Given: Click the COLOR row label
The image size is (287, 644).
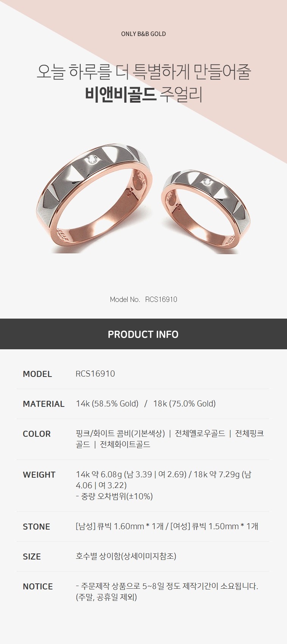Looking at the screenshot, I should pyautogui.click(x=37, y=434).
